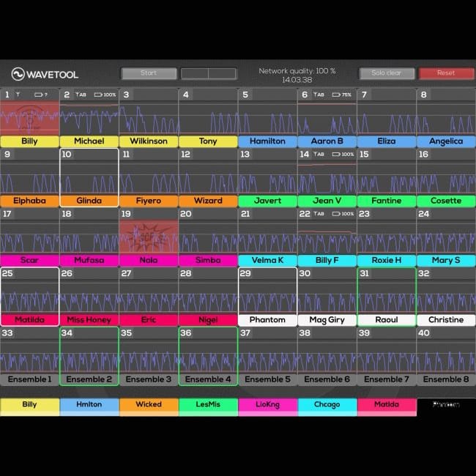Screen dimensions: 476x476
Task: Click the battery icon on channel 2
Action: click(x=98, y=94)
